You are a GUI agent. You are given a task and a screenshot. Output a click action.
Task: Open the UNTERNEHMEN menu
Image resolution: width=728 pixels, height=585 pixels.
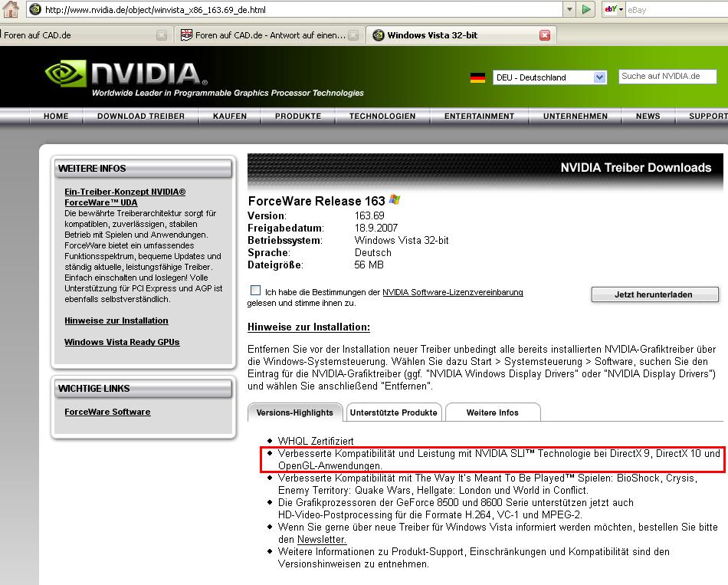click(x=576, y=117)
